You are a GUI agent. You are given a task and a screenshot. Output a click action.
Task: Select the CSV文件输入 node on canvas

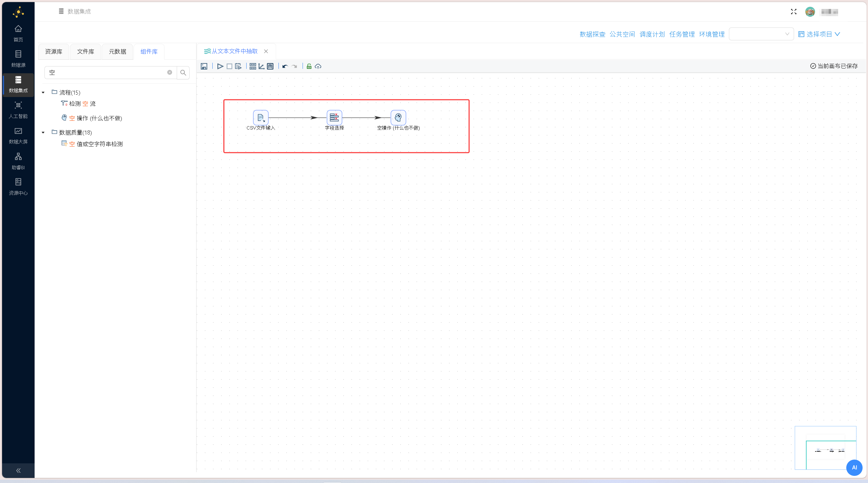[x=261, y=118]
